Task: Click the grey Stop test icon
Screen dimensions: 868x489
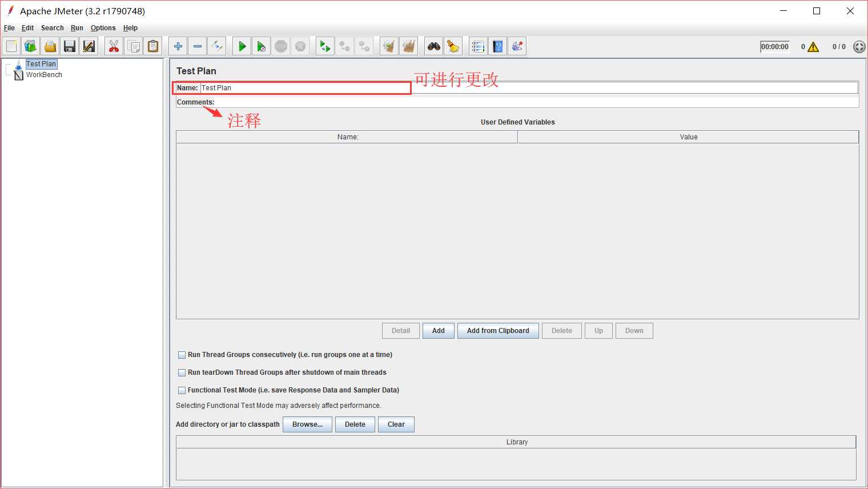Action: tap(281, 46)
